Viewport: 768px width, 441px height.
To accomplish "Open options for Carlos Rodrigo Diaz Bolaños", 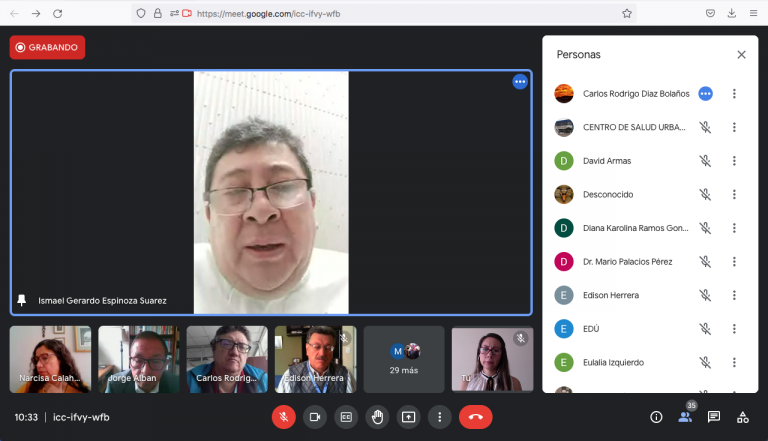I will 734,94.
